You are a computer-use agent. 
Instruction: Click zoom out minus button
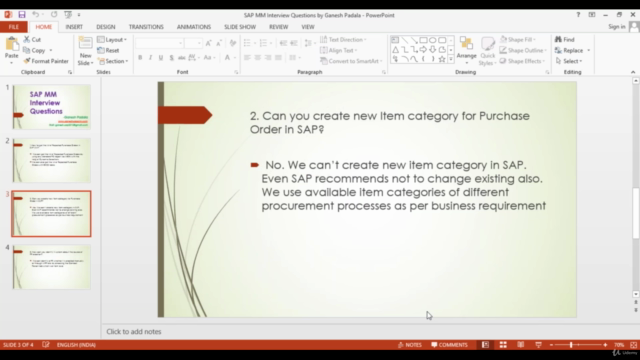pyautogui.click(x=551, y=345)
